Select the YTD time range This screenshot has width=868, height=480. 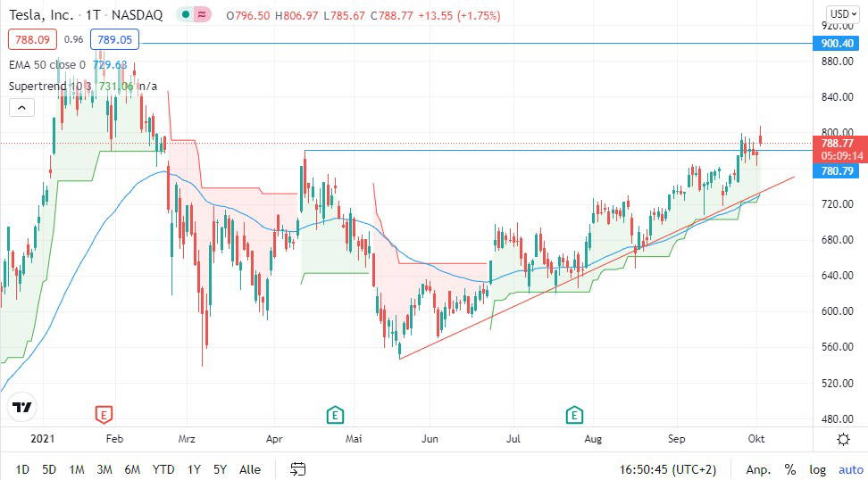coord(163,469)
